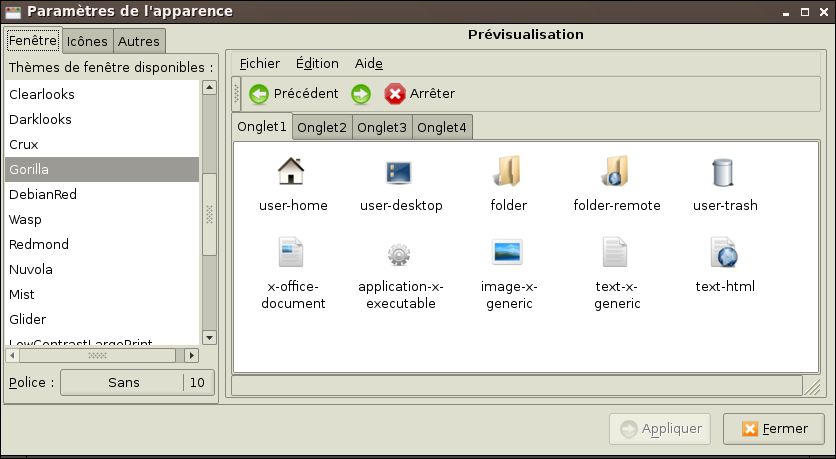Click the theme list scroll down arrow
This screenshot has width=836, height=459.
coord(209,338)
